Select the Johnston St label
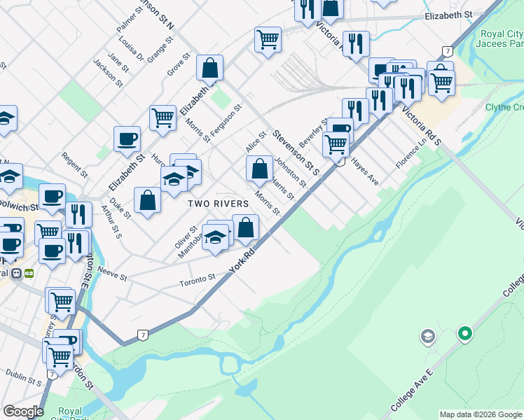The height and width of the screenshot is (420, 524). point(290,172)
